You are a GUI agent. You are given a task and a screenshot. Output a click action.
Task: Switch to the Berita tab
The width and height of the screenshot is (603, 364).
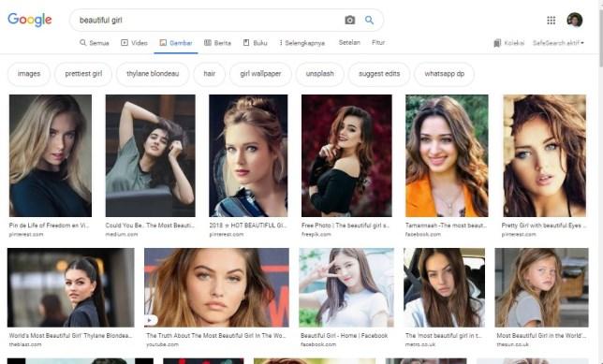(217, 43)
